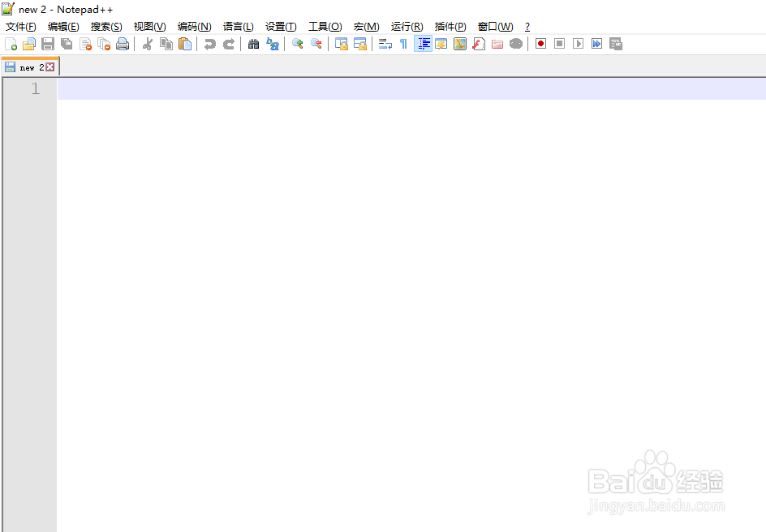The image size is (766, 532).
Task: Select the new 2 document tab
Action: pos(29,66)
